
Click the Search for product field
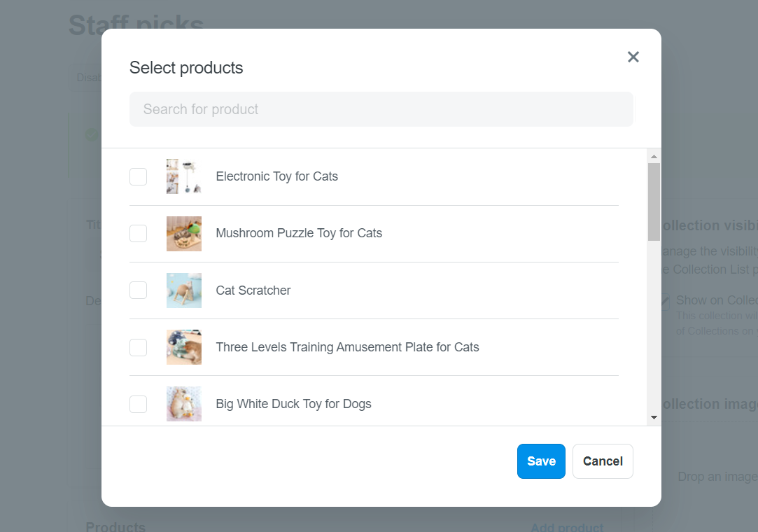click(381, 109)
